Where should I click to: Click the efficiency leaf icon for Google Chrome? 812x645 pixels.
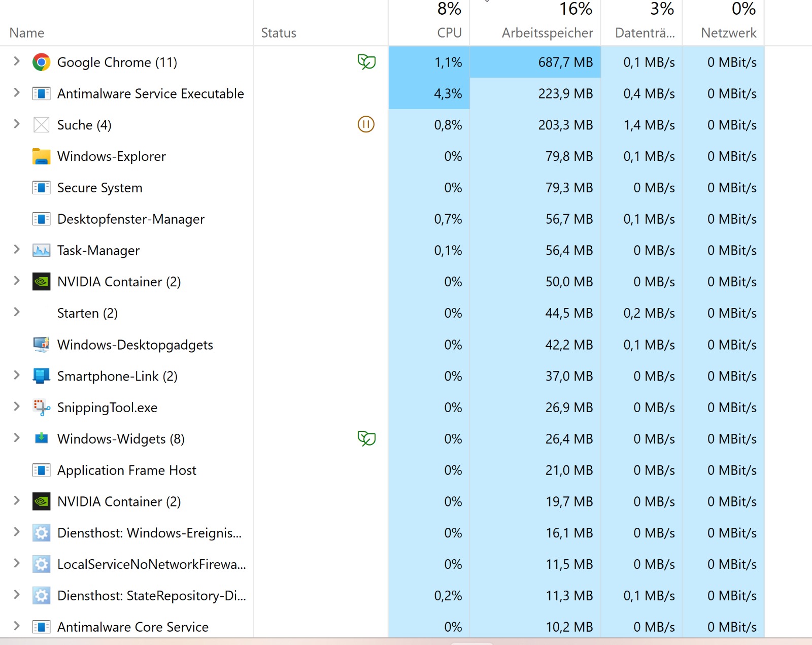[366, 62]
